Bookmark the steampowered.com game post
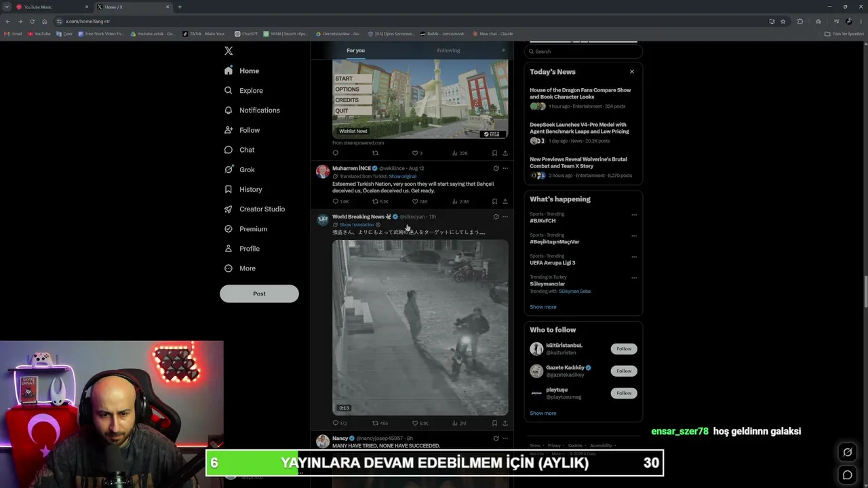868x488 pixels. tap(494, 153)
